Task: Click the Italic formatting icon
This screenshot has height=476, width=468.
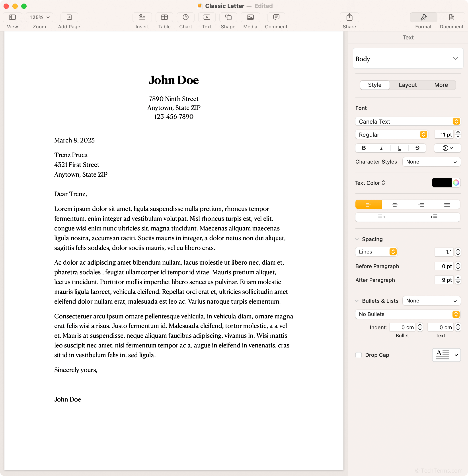Action: 381,148
